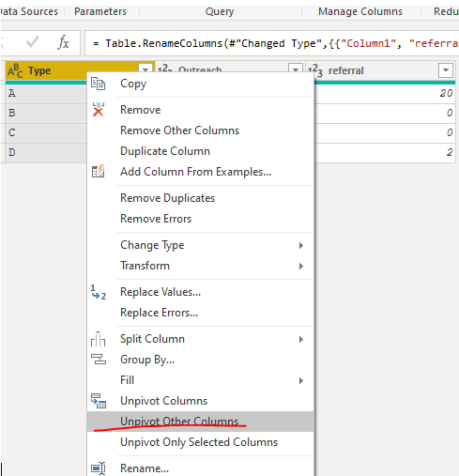Click the Manage Columns ribbon group label
The width and height of the screenshot is (459, 476).
[x=360, y=11]
